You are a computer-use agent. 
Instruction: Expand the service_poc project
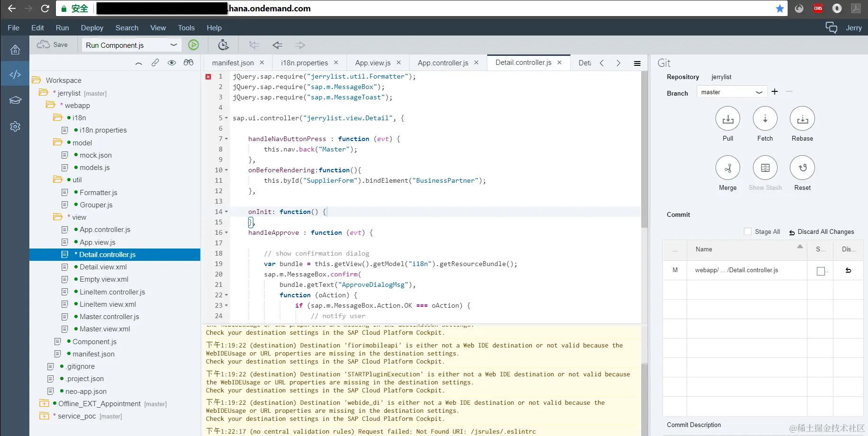tap(44, 416)
